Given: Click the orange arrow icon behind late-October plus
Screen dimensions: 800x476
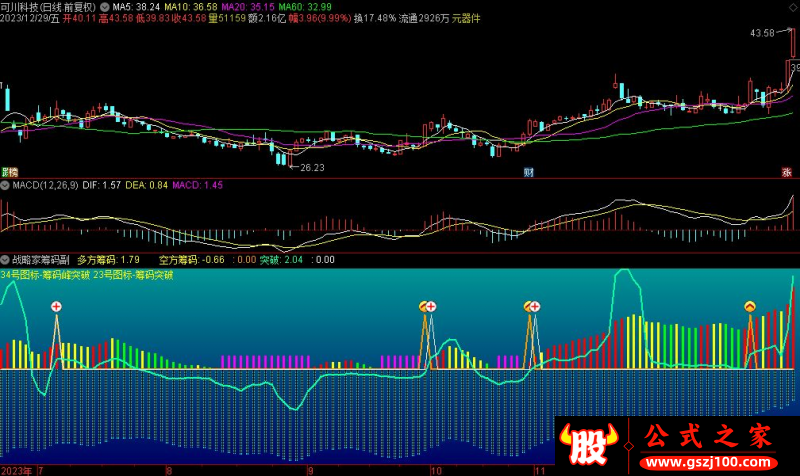Looking at the screenshot, I should [x=527, y=307].
